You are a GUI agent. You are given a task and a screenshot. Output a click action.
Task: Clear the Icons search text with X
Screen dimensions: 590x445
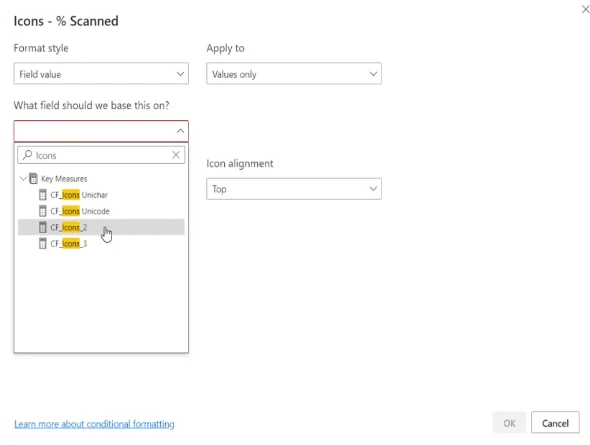pos(176,155)
